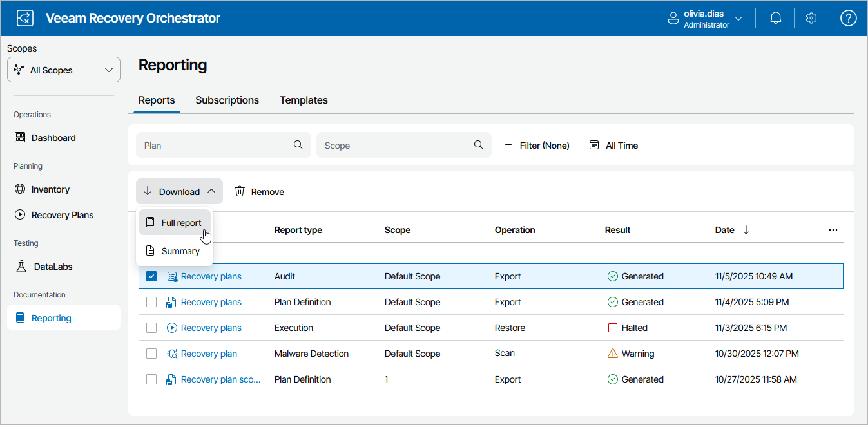Expand the All Scopes dropdown
Viewport: 868px width, 425px height.
coord(64,70)
